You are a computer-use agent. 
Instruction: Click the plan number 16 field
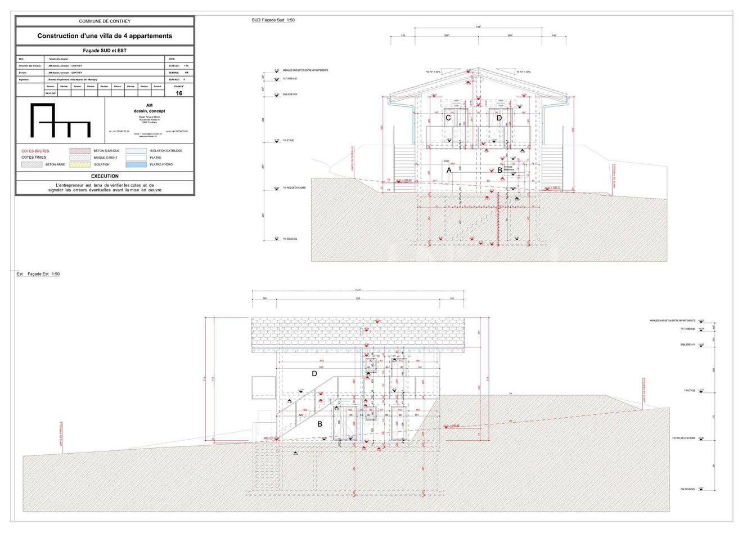point(179,93)
